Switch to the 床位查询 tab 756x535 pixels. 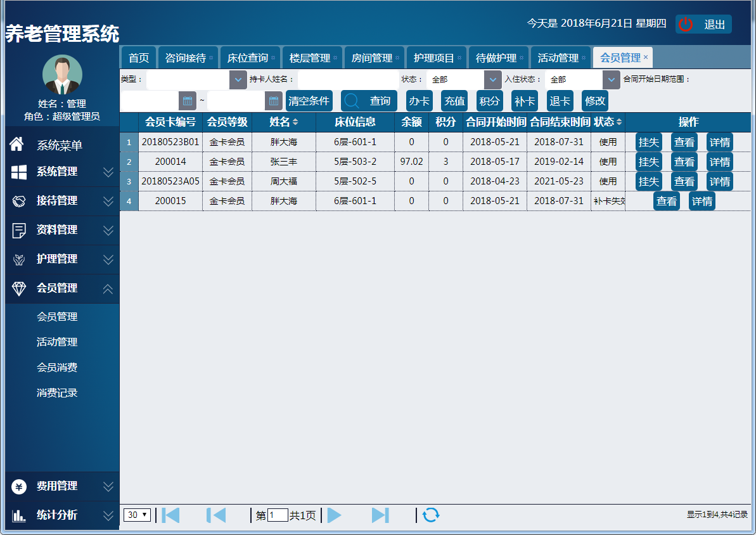pyautogui.click(x=248, y=58)
